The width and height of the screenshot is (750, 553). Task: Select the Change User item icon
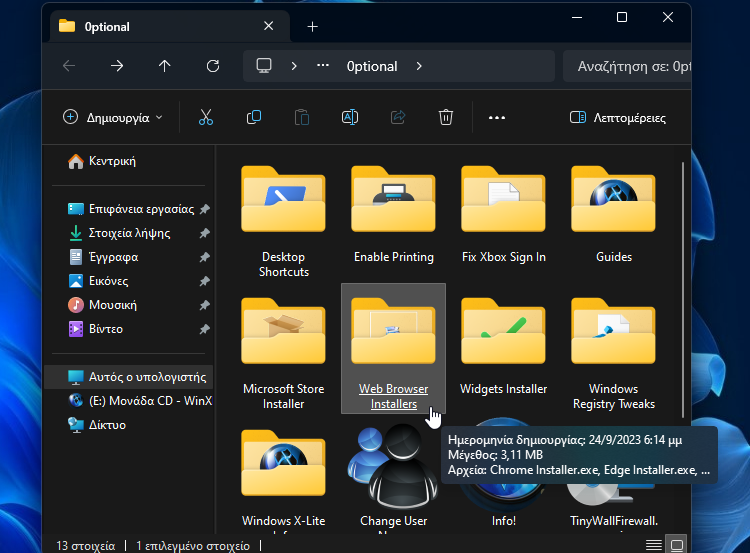[x=394, y=466]
